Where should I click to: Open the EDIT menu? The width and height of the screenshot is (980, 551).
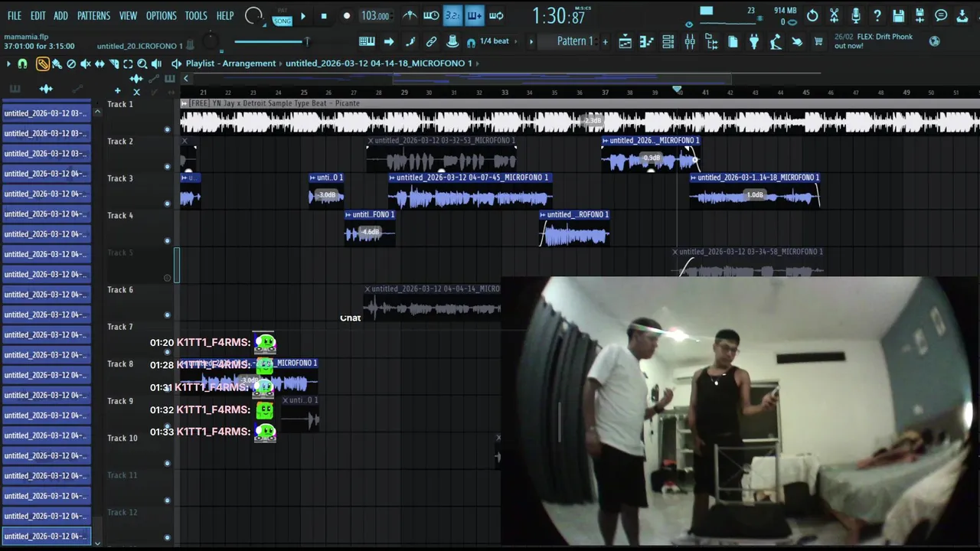[x=38, y=15]
